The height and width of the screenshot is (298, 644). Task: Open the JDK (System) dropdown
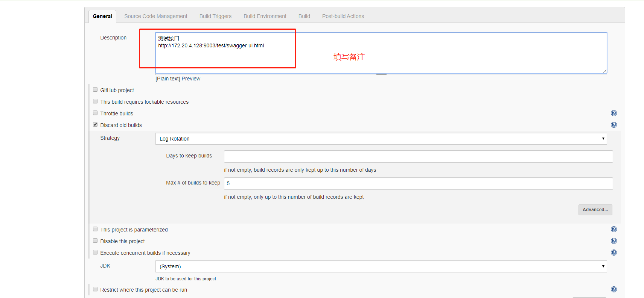tap(381, 266)
